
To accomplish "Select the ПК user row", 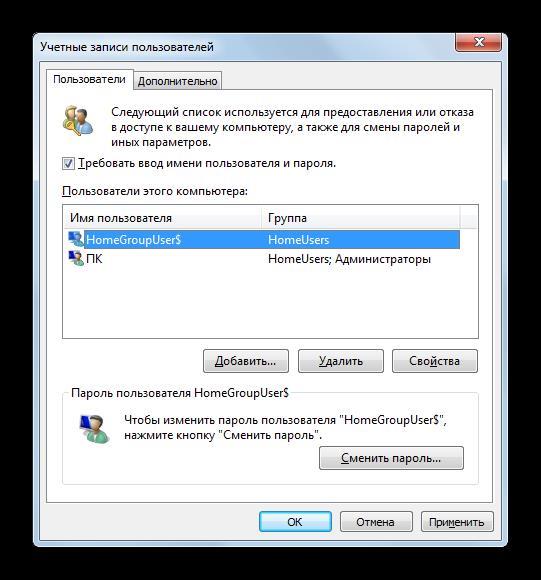I will pyautogui.click(x=262, y=259).
